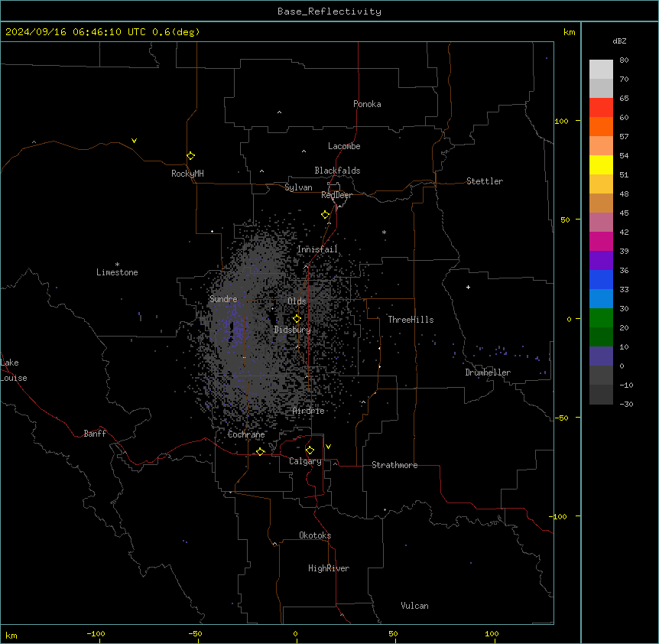Click the -30 value on the dBZ scale
The image size is (659, 644).
(626, 404)
